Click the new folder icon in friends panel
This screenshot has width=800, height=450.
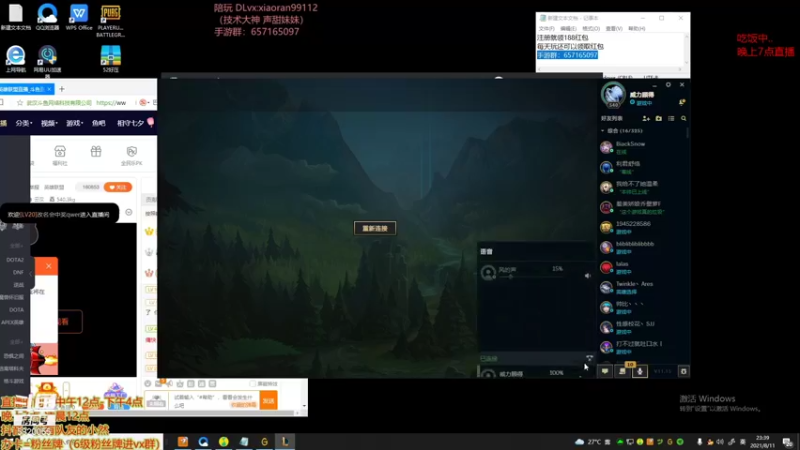(x=659, y=118)
